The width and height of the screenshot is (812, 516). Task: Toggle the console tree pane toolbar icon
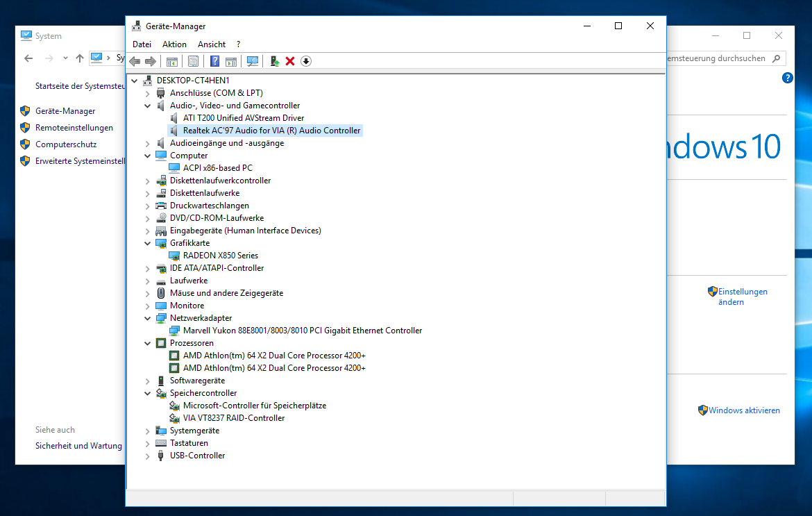172,61
